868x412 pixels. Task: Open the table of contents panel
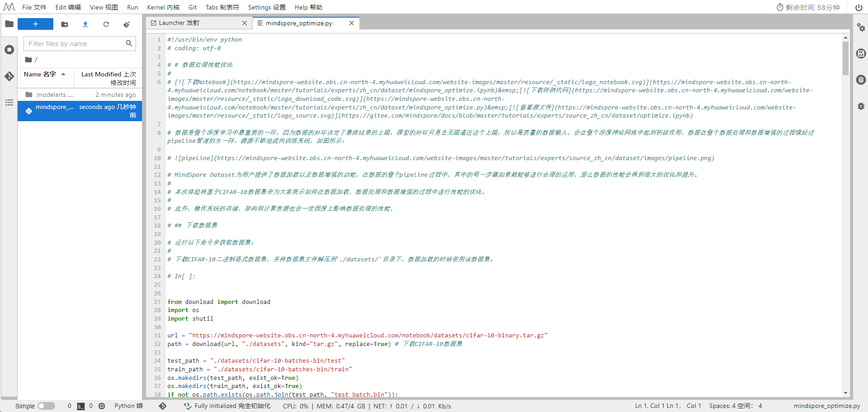point(9,103)
